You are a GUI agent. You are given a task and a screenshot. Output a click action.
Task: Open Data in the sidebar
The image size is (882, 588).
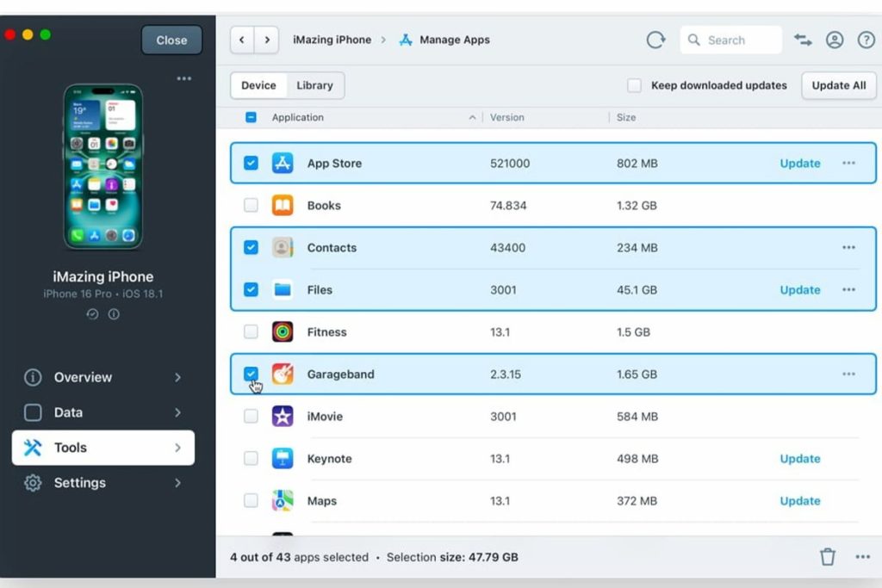[103, 412]
